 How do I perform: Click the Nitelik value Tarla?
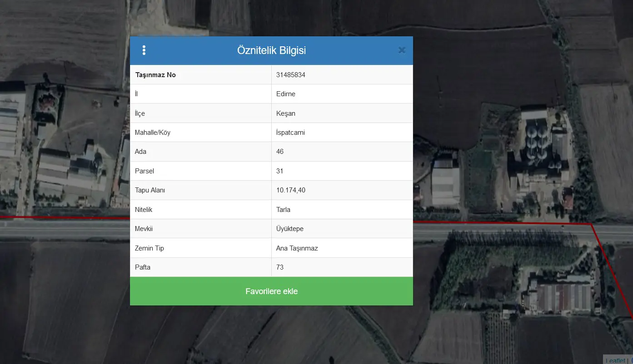coord(283,210)
